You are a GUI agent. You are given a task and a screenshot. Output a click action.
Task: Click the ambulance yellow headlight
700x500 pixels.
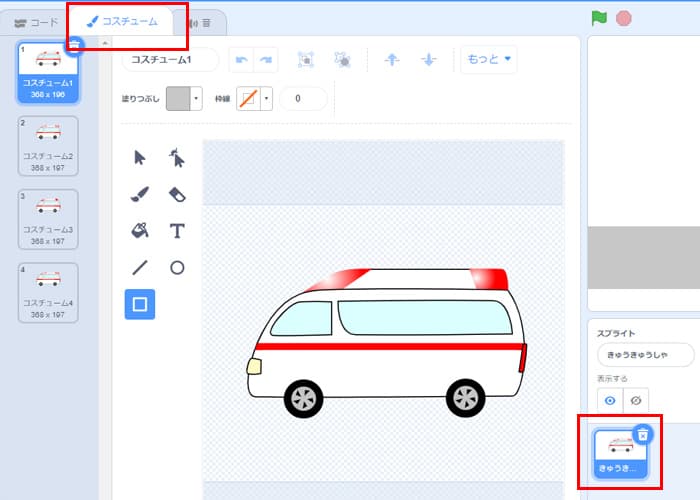254,367
